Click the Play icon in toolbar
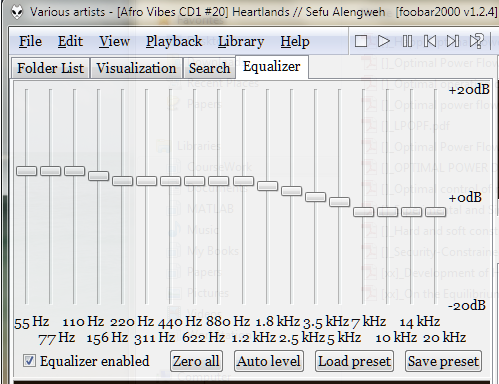The width and height of the screenshot is (499, 384). (384, 41)
